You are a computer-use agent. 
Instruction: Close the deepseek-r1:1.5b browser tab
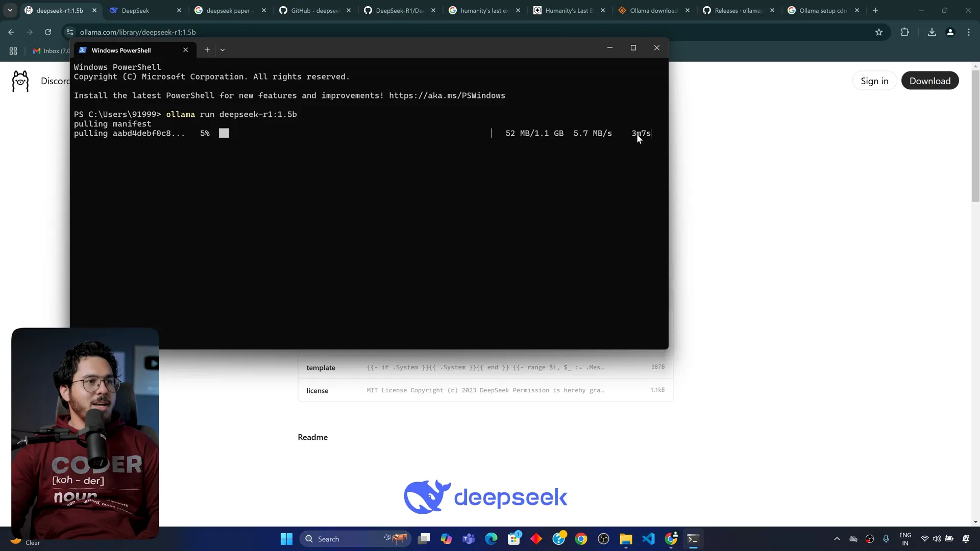pyautogui.click(x=94, y=10)
